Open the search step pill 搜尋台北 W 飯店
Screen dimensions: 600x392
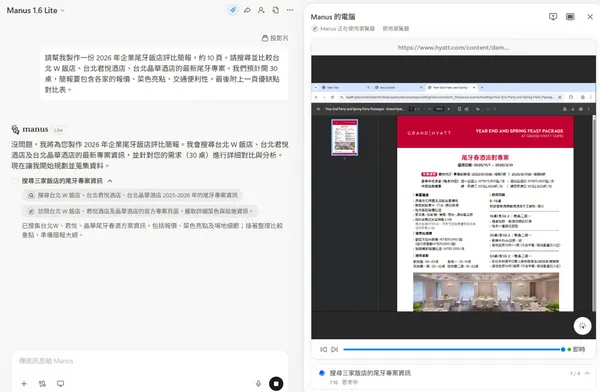tap(132, 195)
